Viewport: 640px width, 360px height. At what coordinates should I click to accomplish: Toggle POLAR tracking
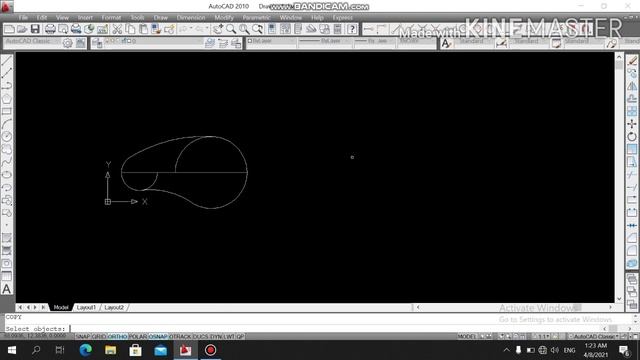tap(138, 337)
